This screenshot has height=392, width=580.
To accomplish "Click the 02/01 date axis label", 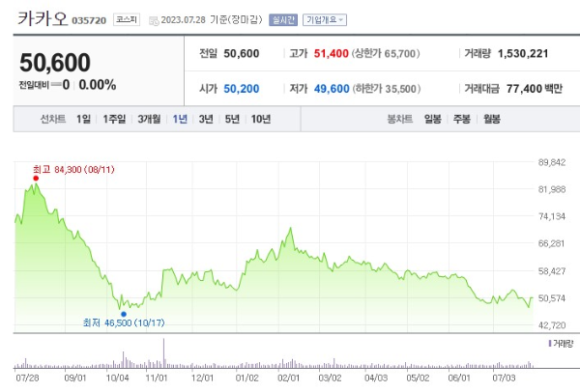I will (x=288, y=378).
